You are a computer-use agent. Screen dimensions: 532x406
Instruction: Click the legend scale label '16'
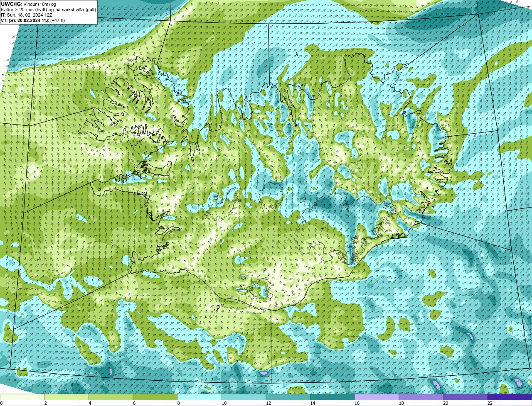click(x=357, y=403)
